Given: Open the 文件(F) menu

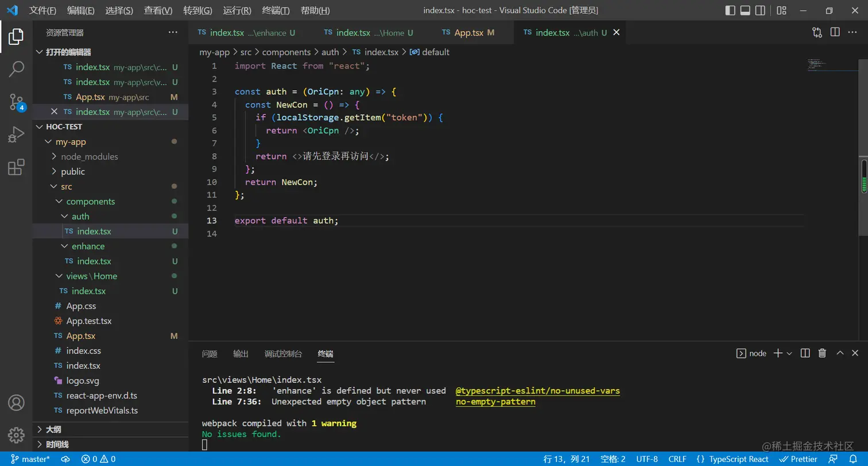Looking at the screenshot, I should tap(42, 10).
